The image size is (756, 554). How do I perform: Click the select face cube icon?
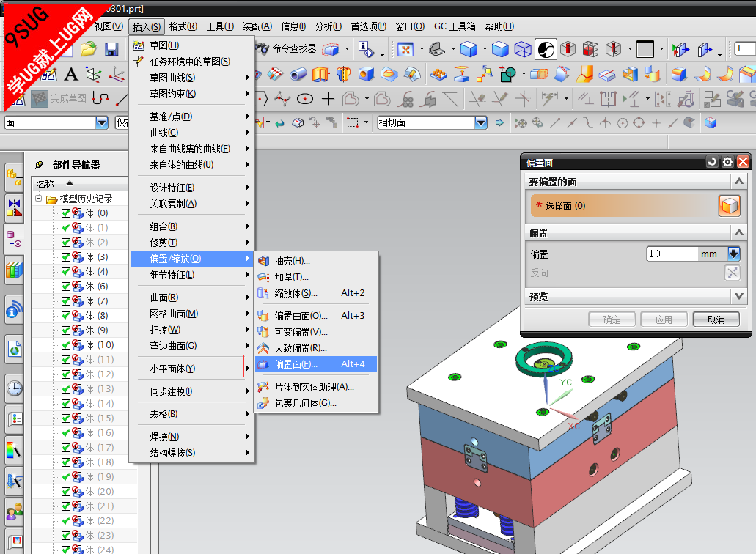pyautogui.click(x=730, y=206)
